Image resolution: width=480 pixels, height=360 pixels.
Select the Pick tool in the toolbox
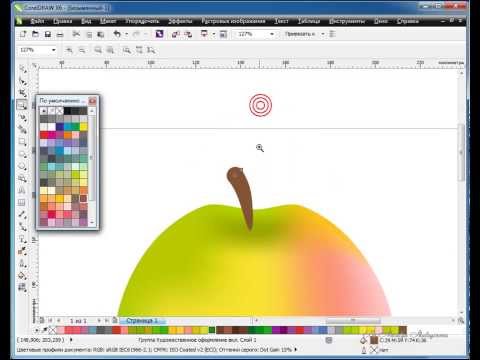(x=22, y=69)
